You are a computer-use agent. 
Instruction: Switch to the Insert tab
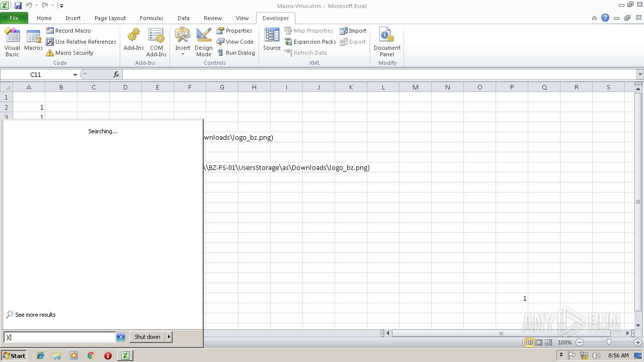coord(73,18)
